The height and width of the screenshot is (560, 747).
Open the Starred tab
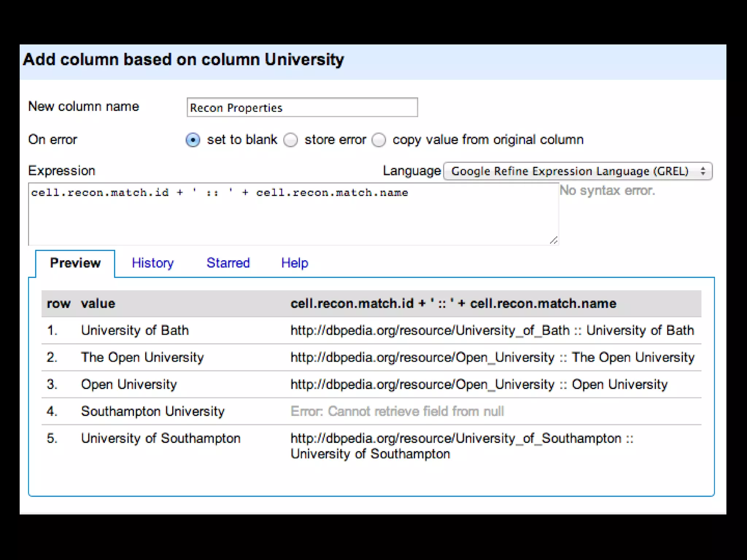[x=228, y=263]
